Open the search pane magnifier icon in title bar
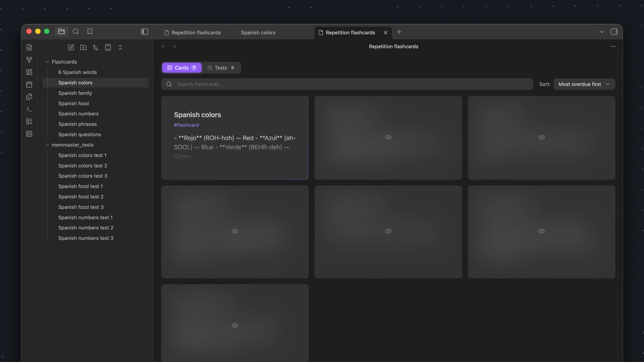The width and height of the screenshot is (644, 362). 75,32
